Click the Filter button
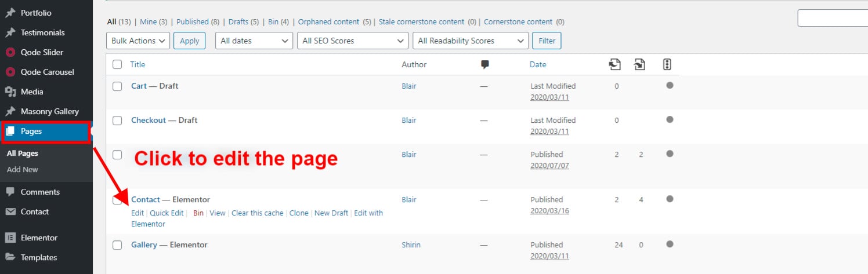 [547, 41]
